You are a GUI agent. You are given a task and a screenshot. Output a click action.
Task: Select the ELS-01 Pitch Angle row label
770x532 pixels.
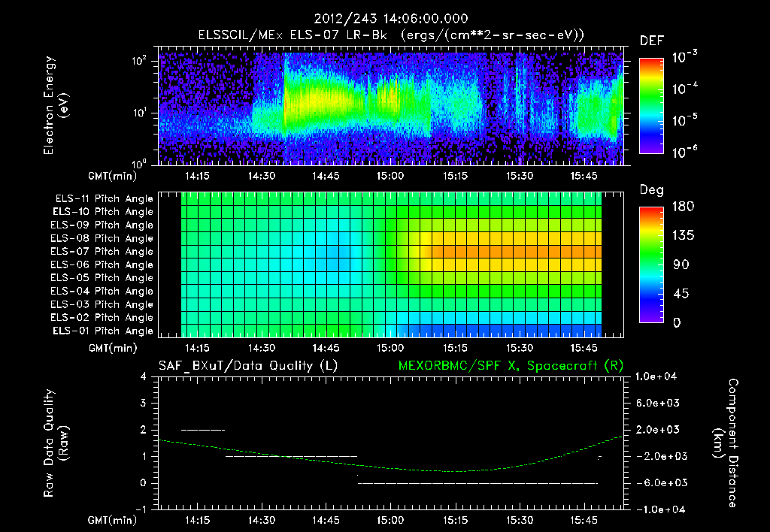click(102, 331)
